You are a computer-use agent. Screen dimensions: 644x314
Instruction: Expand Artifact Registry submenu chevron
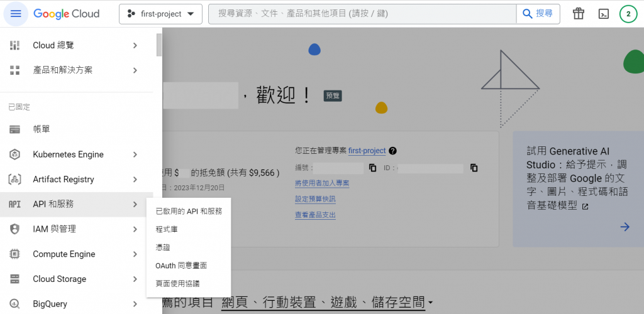(x=135, y=180)
